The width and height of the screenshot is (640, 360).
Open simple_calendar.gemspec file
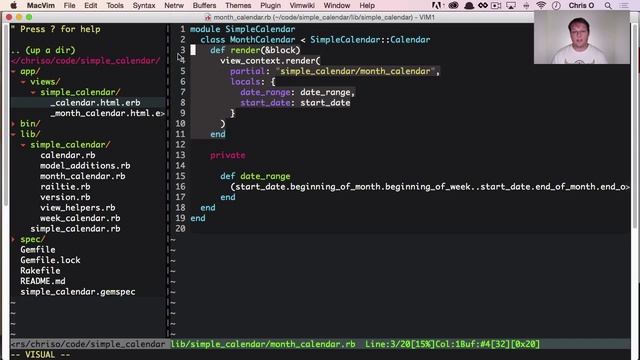(x=78, y=292)
